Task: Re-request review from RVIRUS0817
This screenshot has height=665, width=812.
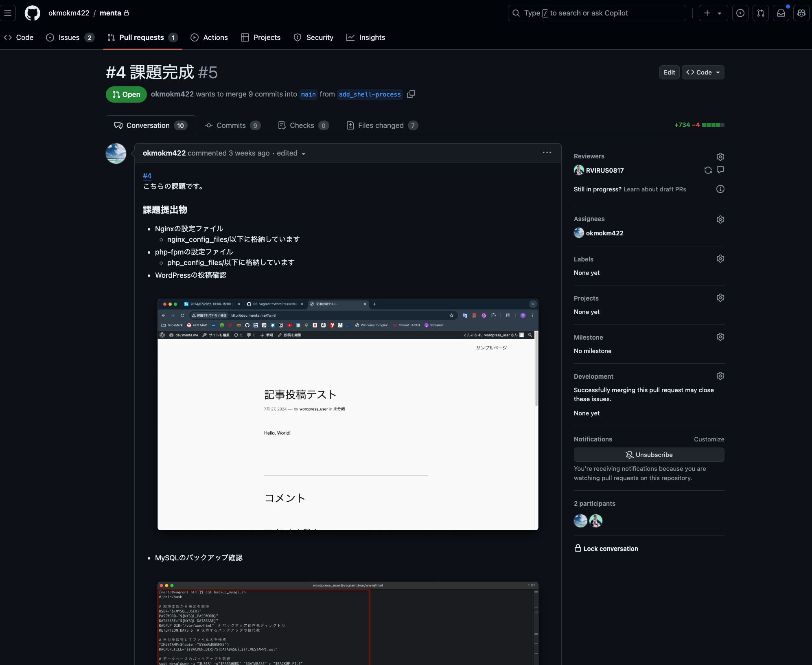Action: point(708,170)
